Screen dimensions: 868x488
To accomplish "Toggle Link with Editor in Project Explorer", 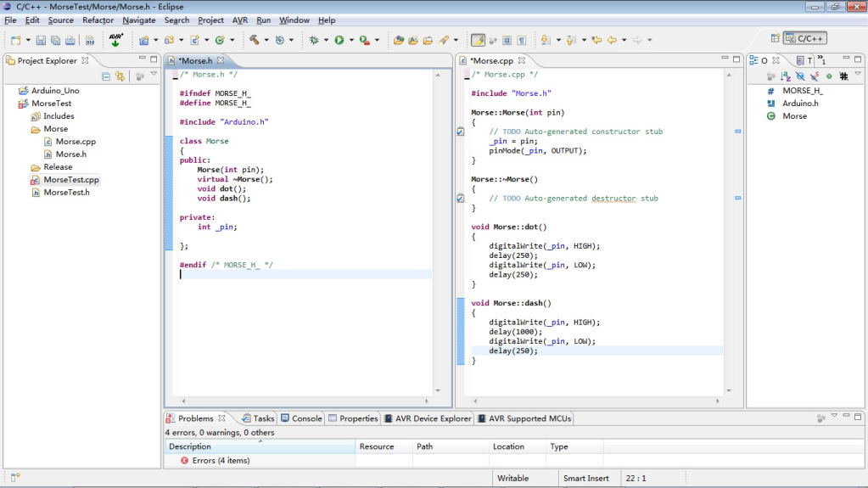I will click(120, 76).
